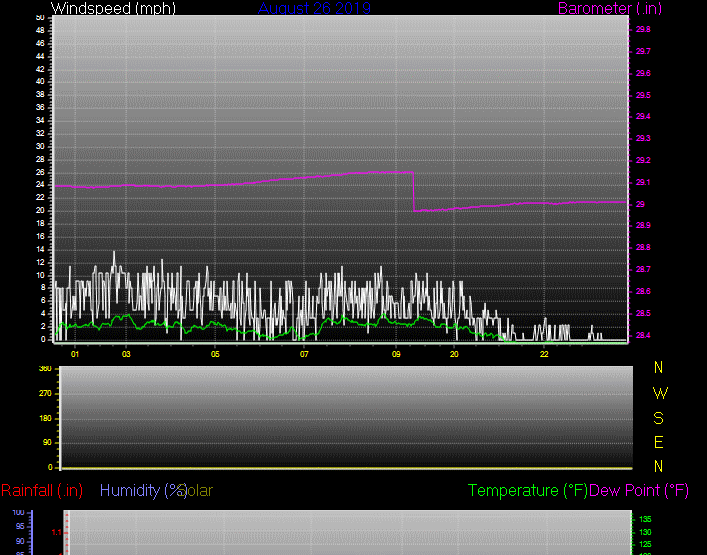The height and width of the screenshot is (555, 707).
Task: Click the 125 temperature axis label
Action: click(x=645, y=545)
